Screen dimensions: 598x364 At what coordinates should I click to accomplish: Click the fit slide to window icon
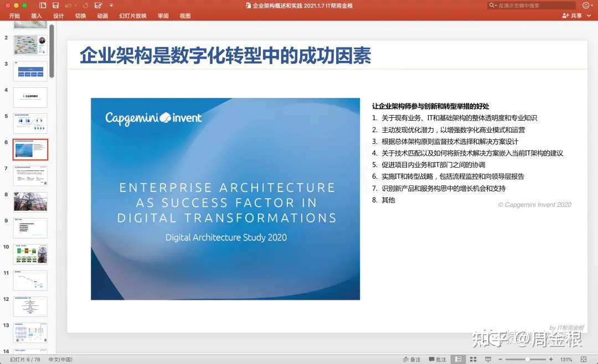click(x=584, y=360)
